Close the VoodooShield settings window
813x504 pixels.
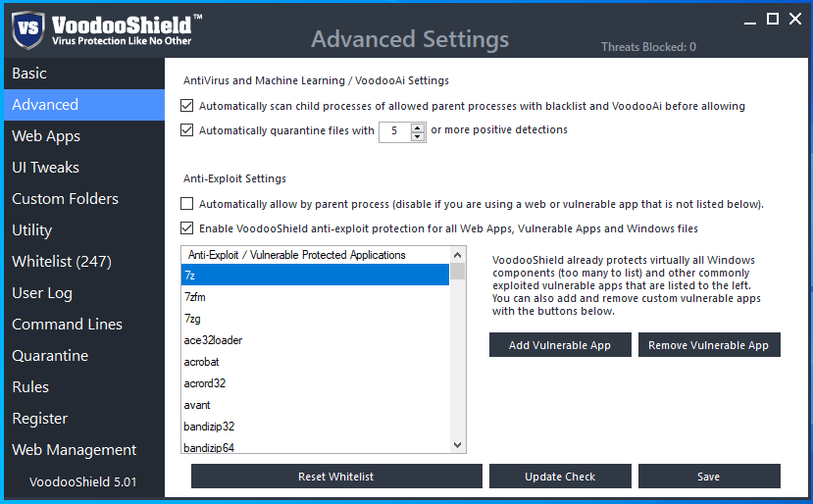click(x=794, y=19)
